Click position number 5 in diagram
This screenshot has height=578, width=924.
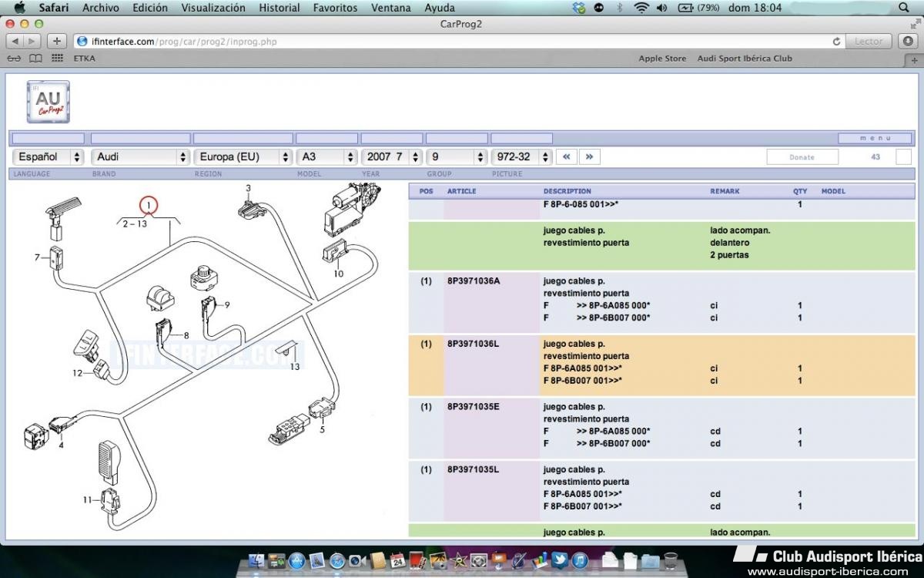(x=323, y=430)
